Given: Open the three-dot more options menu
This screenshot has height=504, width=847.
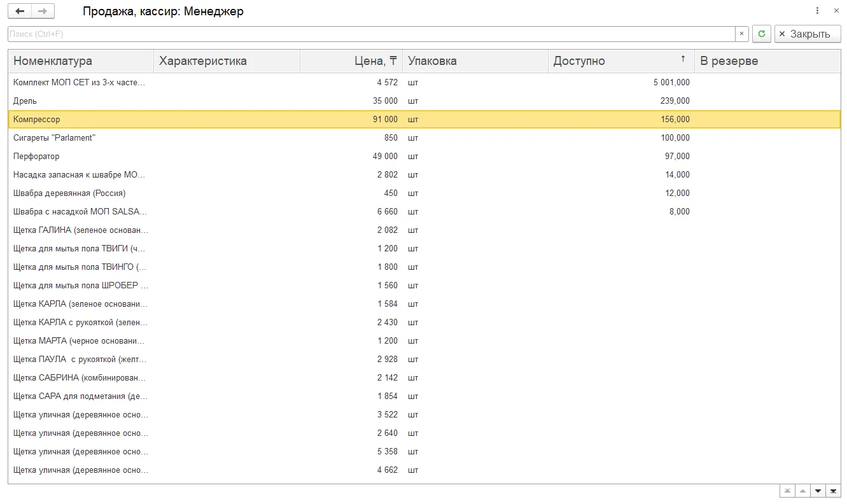Looking at the screenshot, I should (818, 11).
